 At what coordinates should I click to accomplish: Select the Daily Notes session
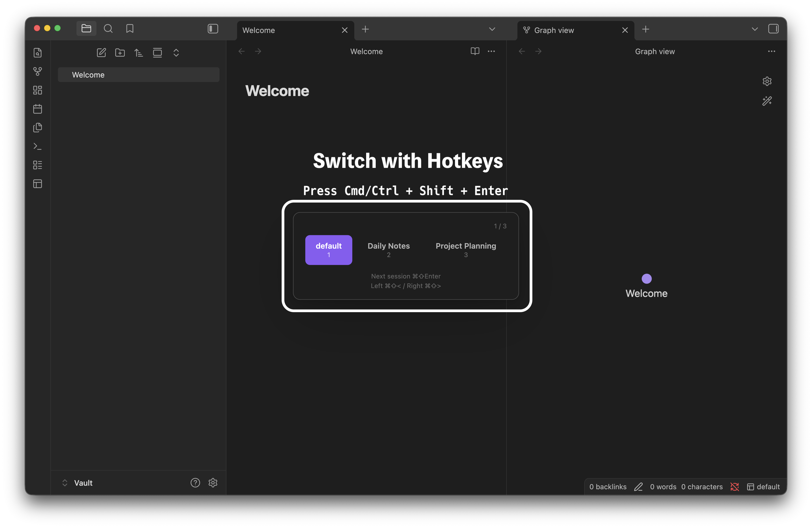[389, 250]
